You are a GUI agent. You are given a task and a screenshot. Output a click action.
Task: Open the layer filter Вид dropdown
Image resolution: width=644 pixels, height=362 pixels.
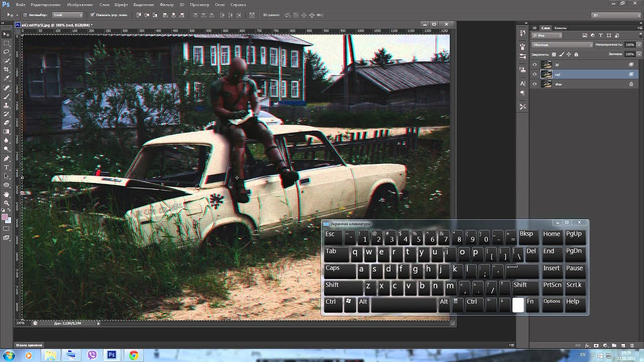click(x=547, y=35)
